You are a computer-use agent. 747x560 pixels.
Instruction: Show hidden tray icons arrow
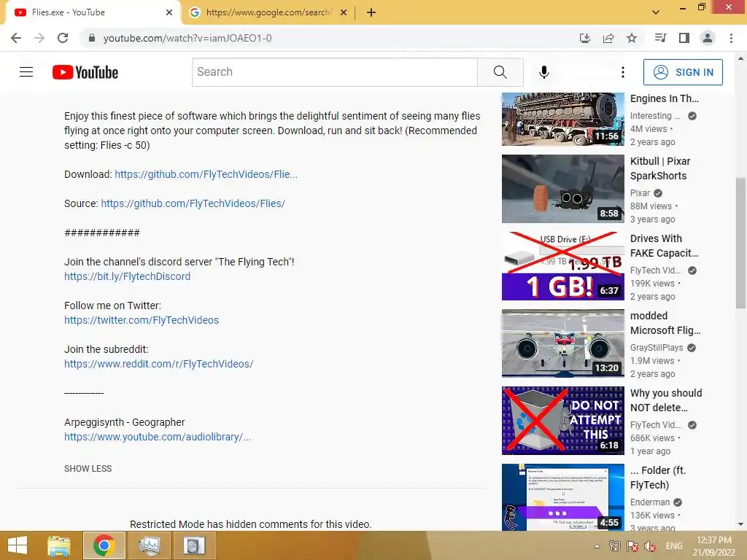pos(597,546)
